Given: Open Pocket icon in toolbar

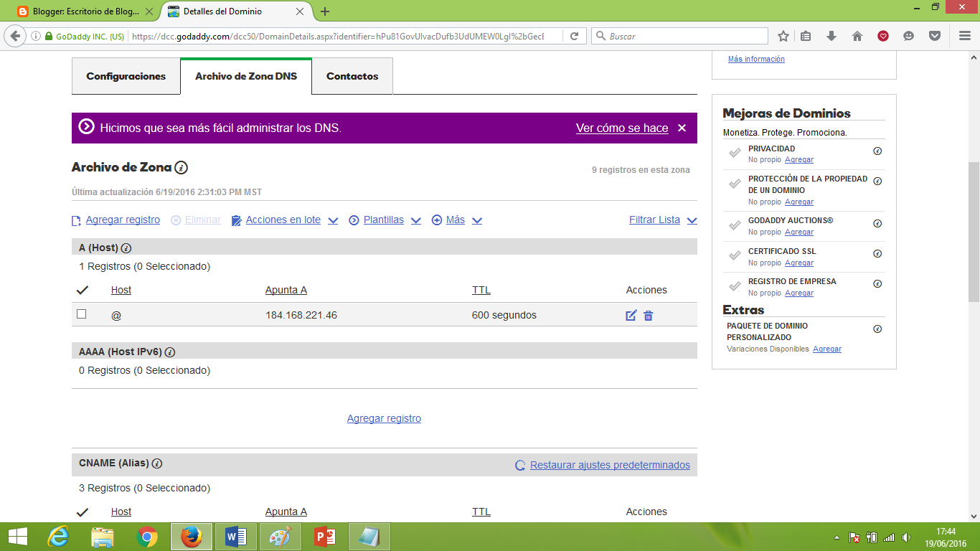Looking at the screenshot, I should click(935, 36).
